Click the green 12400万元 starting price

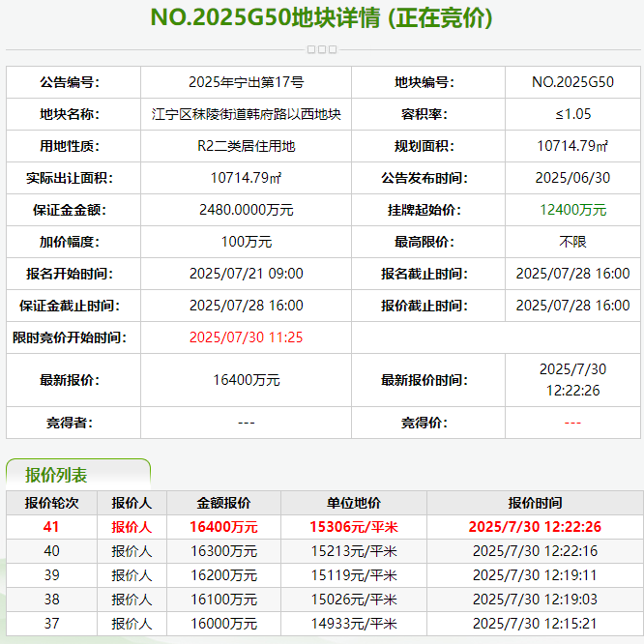(x=573, y=210)
